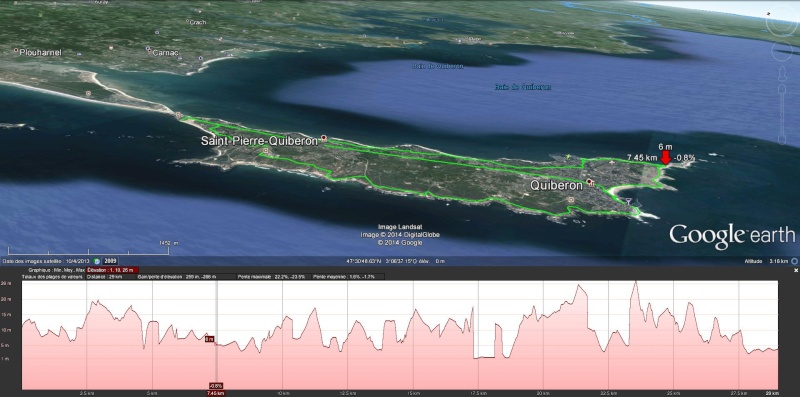Open historical imagery via the clock icon
Image resolution: width=800 pixels, height=397 pixels.
tap(97, 261)
